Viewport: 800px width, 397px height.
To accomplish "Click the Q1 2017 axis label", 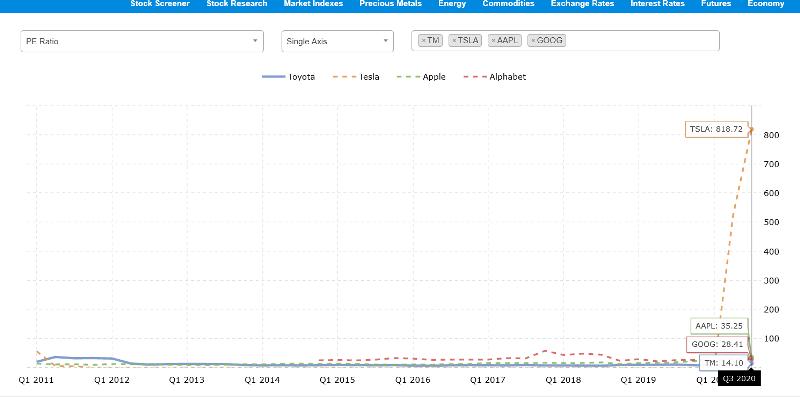I will pyautogui.click(x=488, y=380).
